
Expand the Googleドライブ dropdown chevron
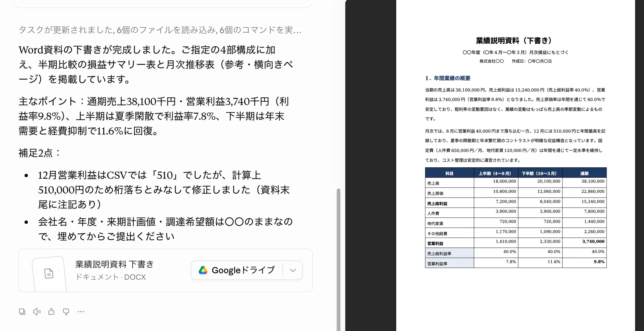point(293,270)
